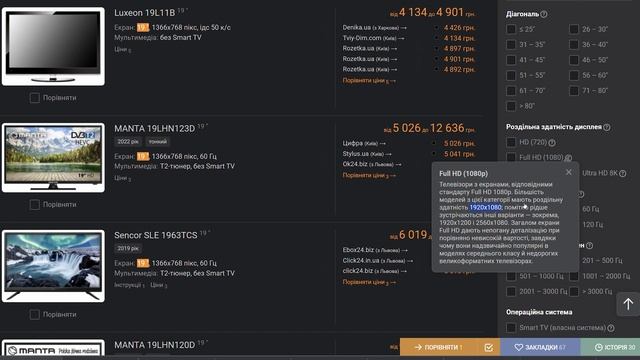Enable the 71 – 80" diagonal filter
This screenshot has width=640, height=360.
pyautogui.click(x=574, y=91)
